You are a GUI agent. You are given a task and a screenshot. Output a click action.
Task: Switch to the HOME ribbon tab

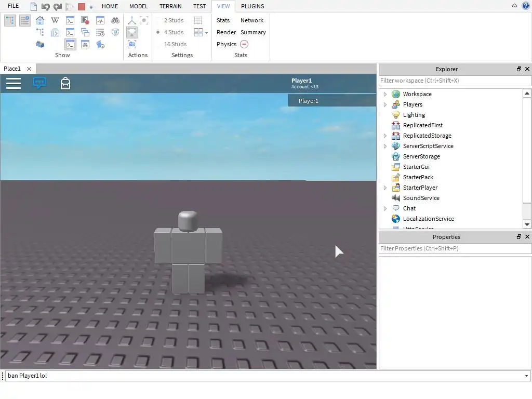pyautogui.click(x=110, y=6)
